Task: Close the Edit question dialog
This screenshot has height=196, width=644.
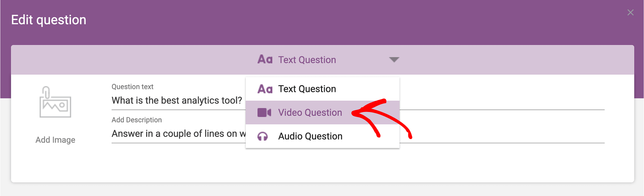Action: 630,13
